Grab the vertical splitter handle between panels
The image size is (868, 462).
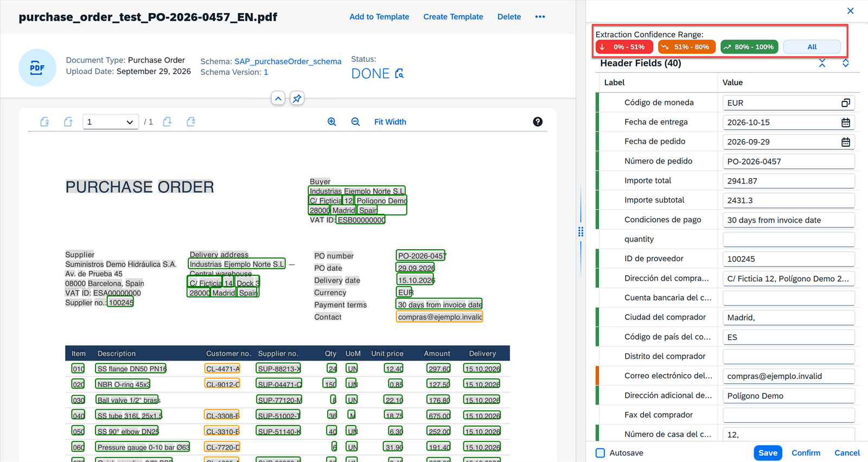point(580,232)
